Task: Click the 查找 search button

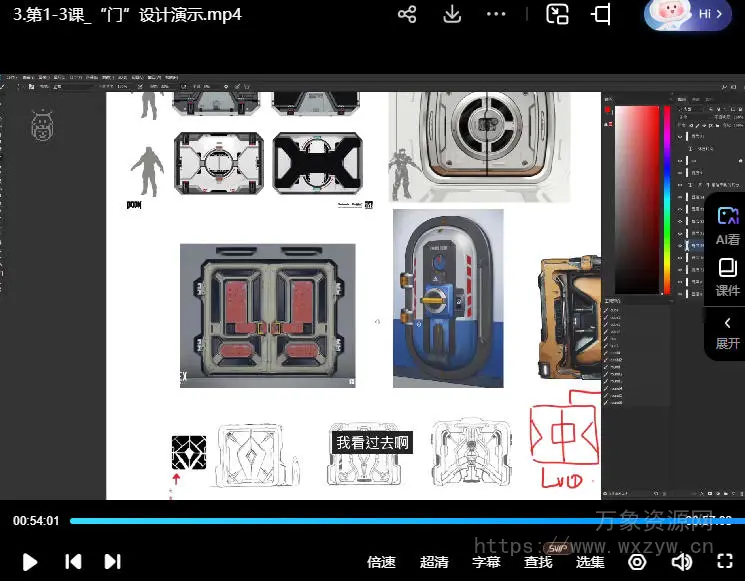Action: pos(538,562)
